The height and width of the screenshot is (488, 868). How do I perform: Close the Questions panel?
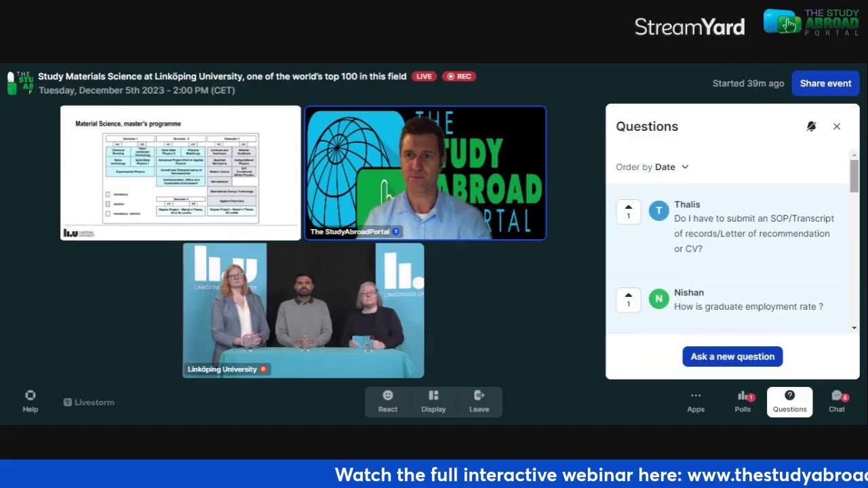coord(837,127)
